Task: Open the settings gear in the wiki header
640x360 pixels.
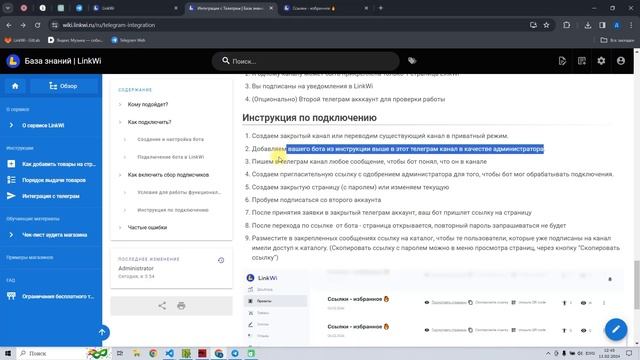Action: [x=601, y=61]
